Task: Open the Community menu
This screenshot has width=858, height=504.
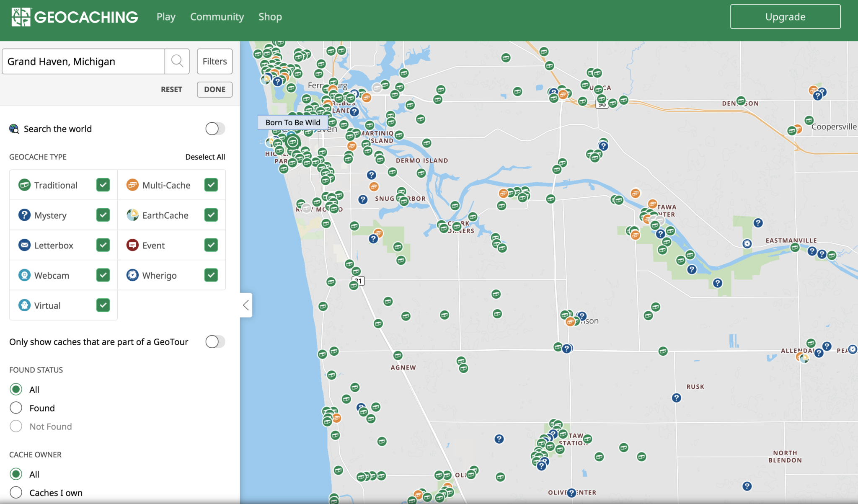Action: click(x=217, y=17)
